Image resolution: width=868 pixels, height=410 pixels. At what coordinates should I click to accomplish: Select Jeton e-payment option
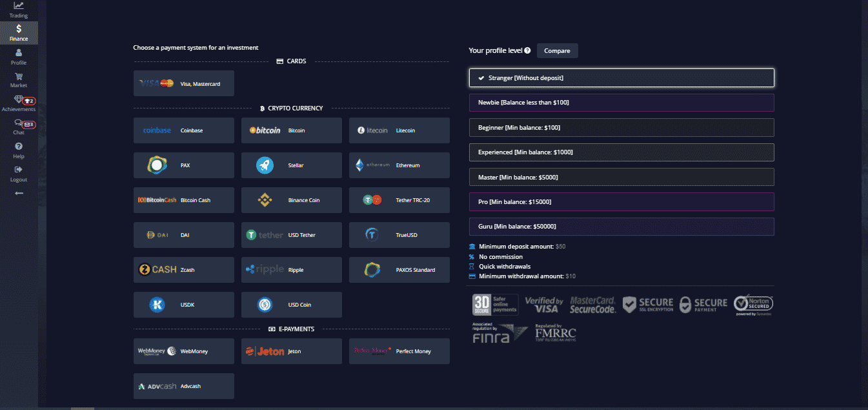pyautogui.click(x=292, y=351)
